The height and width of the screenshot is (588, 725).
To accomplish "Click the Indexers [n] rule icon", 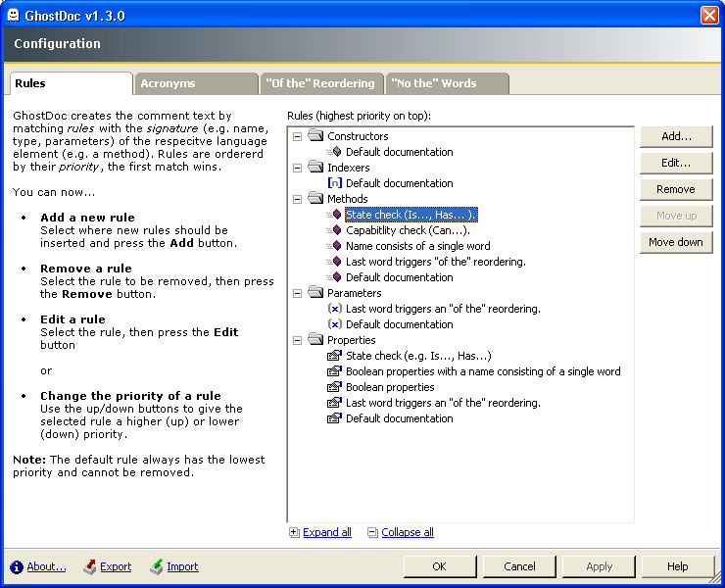I will [334, 182].
